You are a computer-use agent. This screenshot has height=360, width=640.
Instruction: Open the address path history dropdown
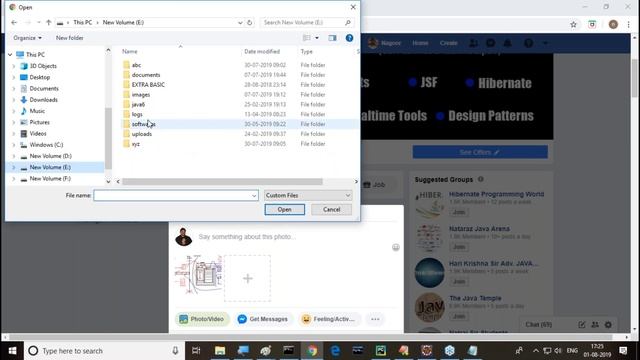[x=240, y=23]
